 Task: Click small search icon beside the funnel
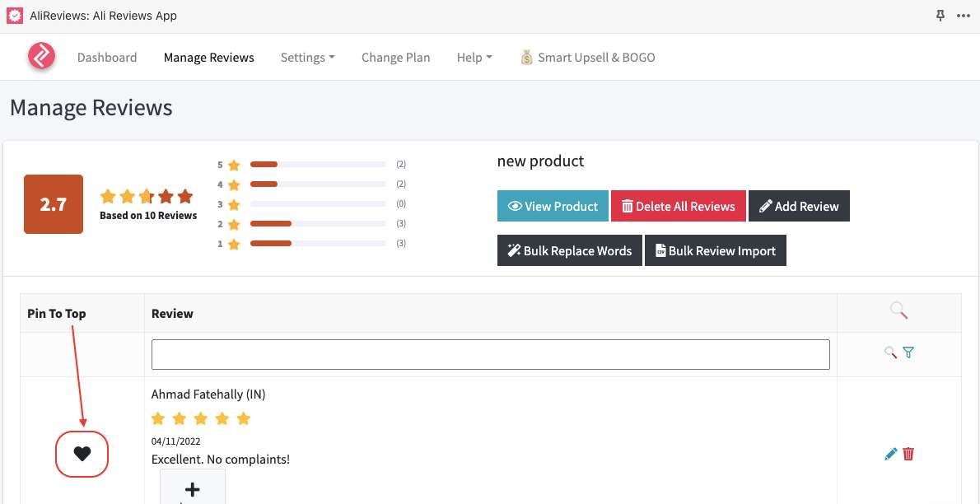pyautogui.click(x=890, y=352)
